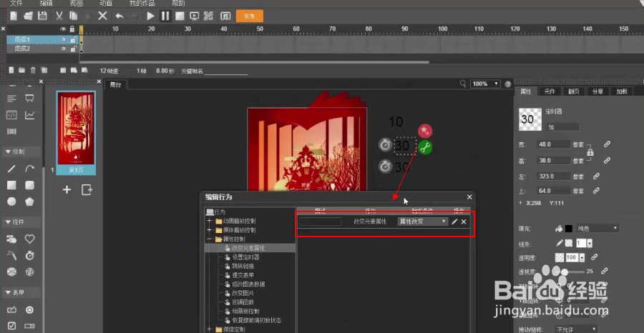
Task: Open the 动画 menu
Action: coord(106,4)
